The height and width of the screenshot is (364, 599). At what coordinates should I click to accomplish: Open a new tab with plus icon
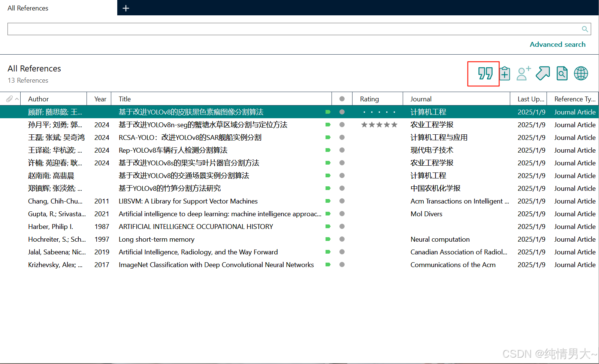[x=126, y=8]
